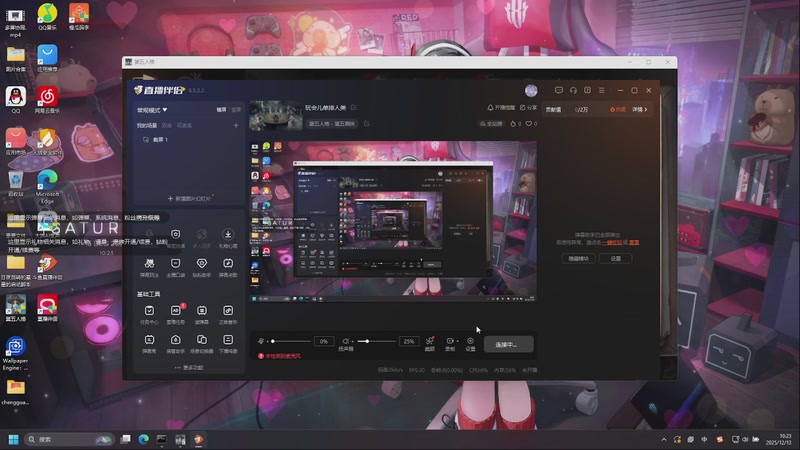Open the QQ penguin desktop icon

16,100
